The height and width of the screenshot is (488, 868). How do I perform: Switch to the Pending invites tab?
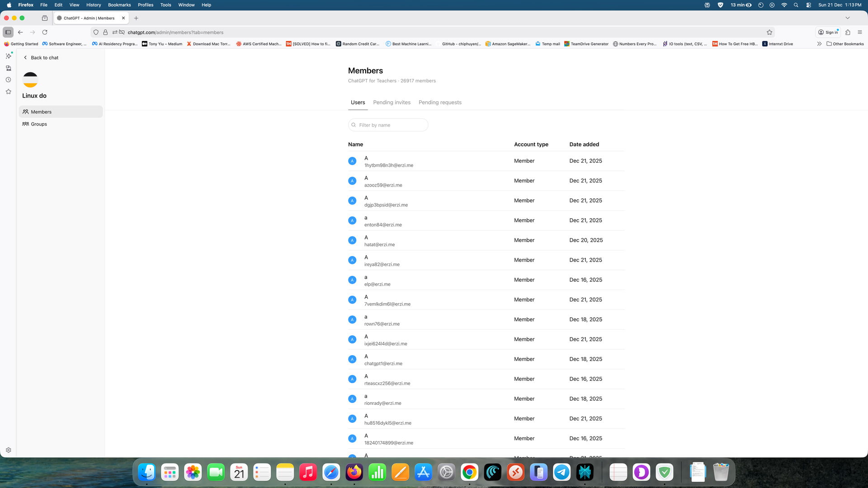point(392,102)
